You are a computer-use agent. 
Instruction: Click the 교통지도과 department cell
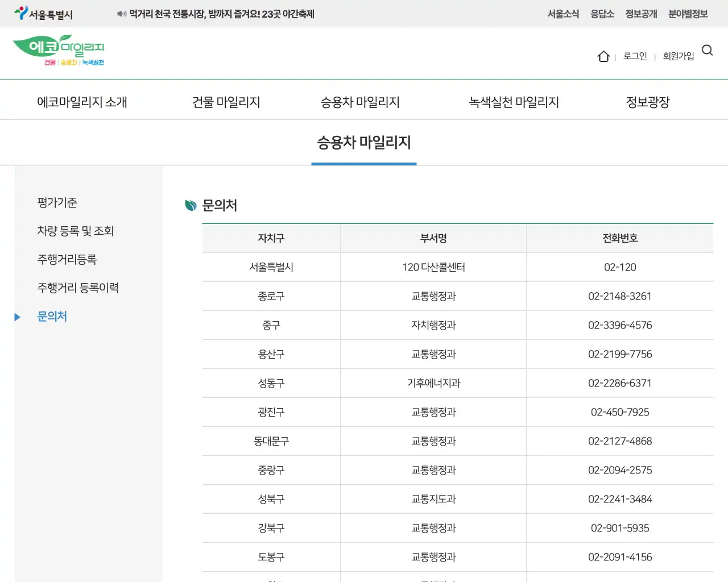click(x=433, y=499)
